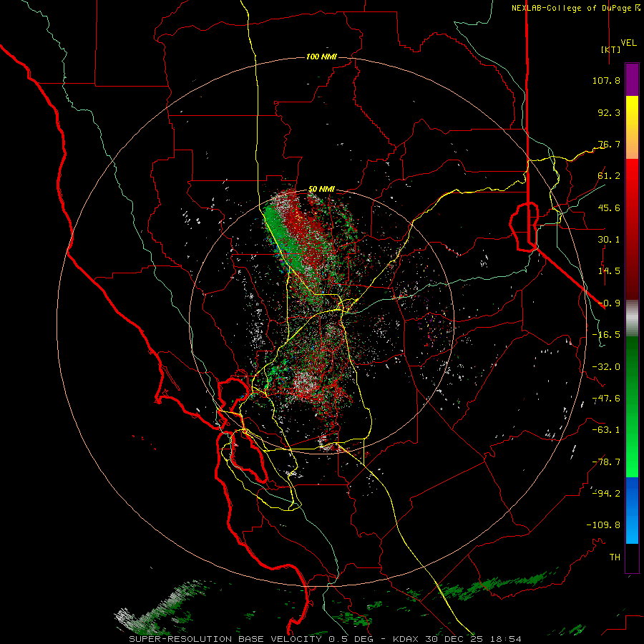Select the 76.7 scale value
The width and height of the screenshot is (644, 644).
click(609, 144)
